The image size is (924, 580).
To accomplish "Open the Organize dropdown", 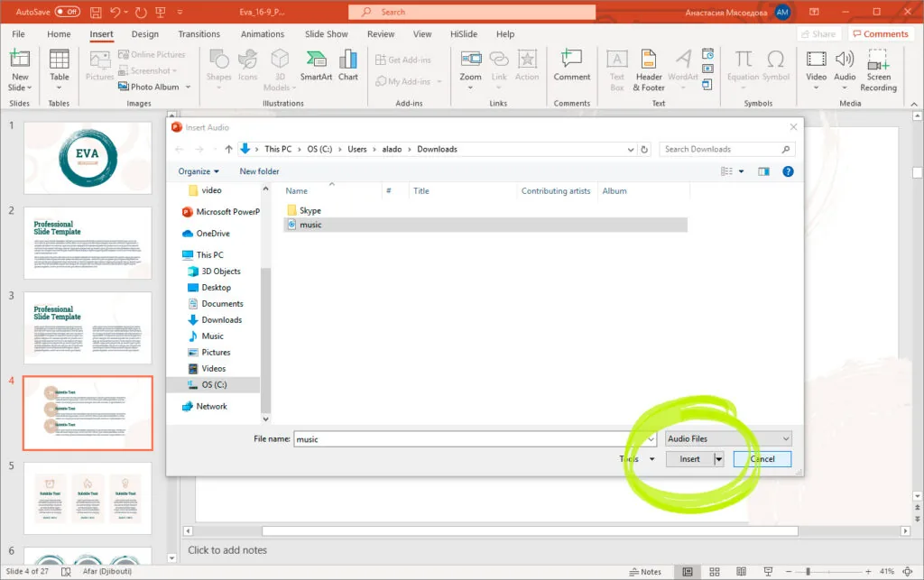I will point(199,171).
